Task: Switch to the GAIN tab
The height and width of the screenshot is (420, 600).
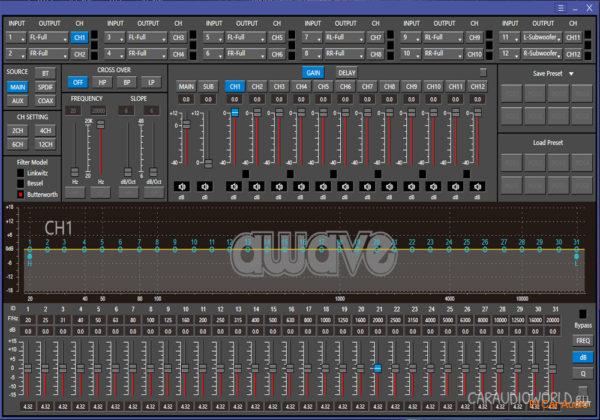Action: point(313,73)
